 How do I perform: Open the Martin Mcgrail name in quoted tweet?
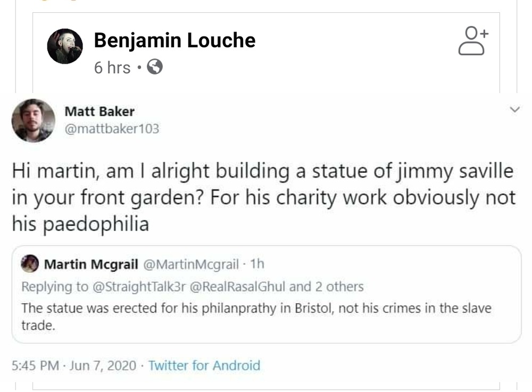pyautogui.click(x=91, y=264)
